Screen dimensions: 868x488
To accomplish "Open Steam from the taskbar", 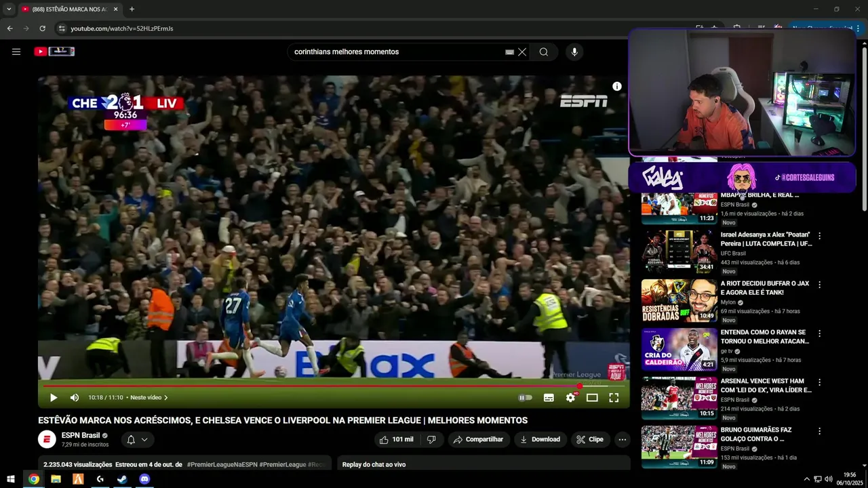I will [122, 479].
